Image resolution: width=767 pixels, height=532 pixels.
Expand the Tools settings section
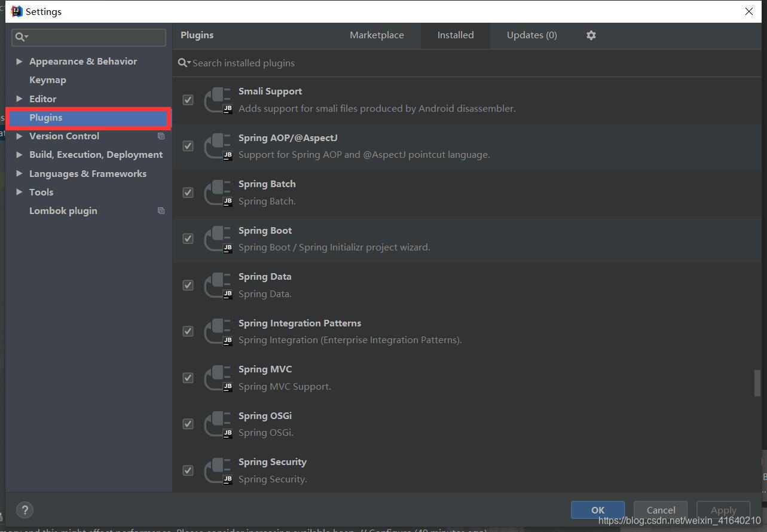click(x=19, y=192)
